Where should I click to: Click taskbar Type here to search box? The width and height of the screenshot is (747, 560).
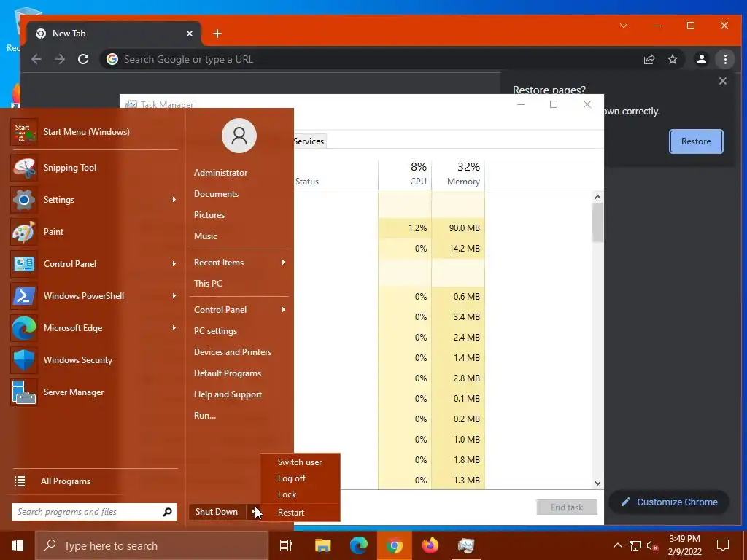(152, 545)
